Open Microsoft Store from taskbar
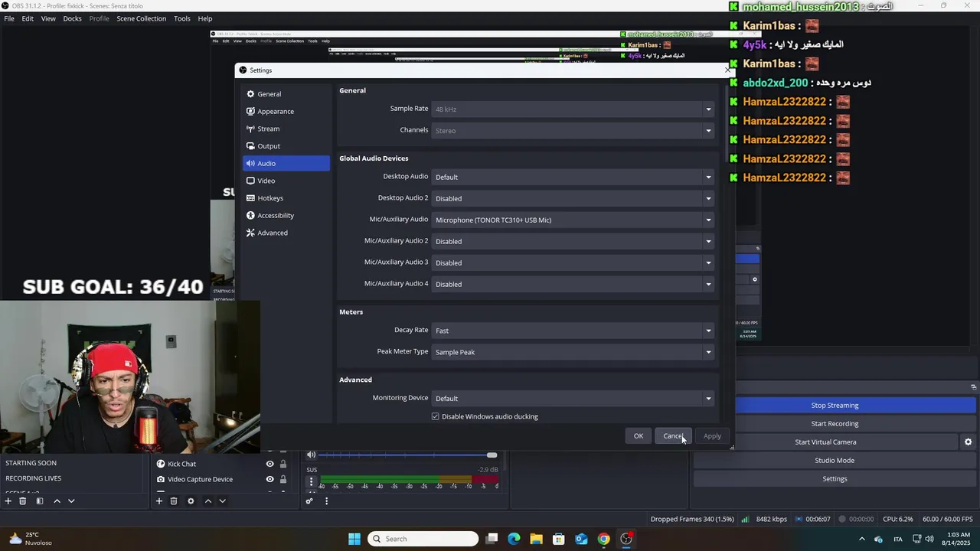The height and width of the screenshot is (551, 980). pyautogui.click(x=558, y=539)
